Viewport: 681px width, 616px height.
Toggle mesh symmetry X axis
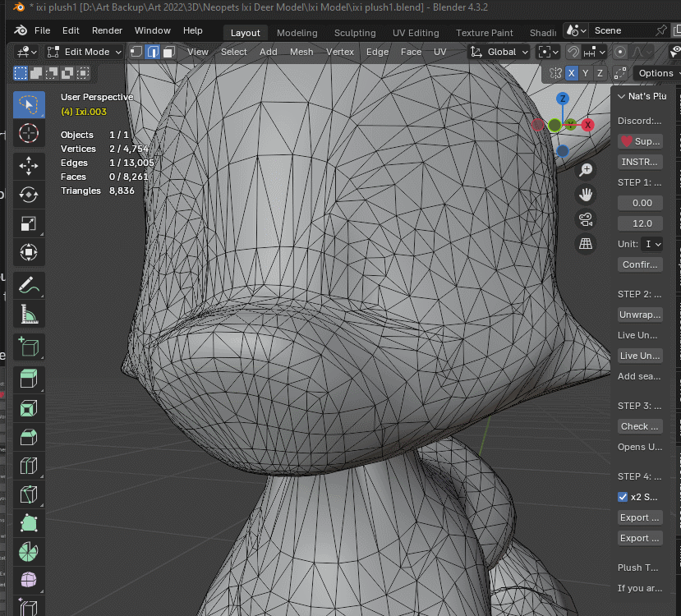pyautogui.click(x=571, y=73)
